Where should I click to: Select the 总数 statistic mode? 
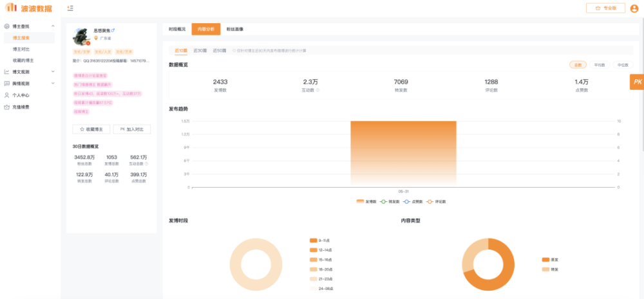[578, 65]
